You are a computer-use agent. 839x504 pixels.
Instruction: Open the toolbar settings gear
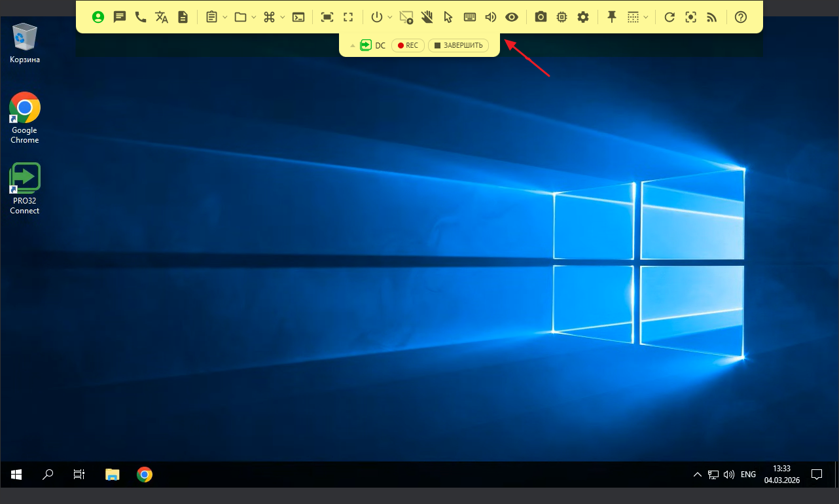(x=583, y=17)
